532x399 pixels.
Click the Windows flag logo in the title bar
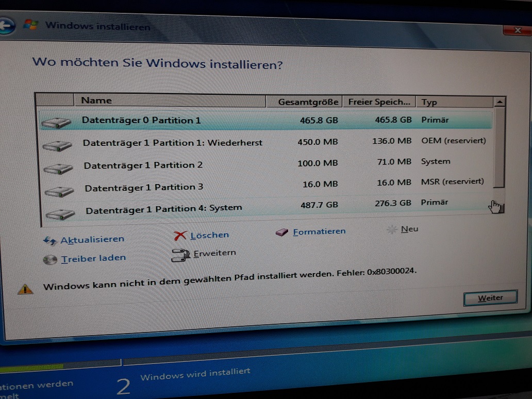click(x=31, y=24)
